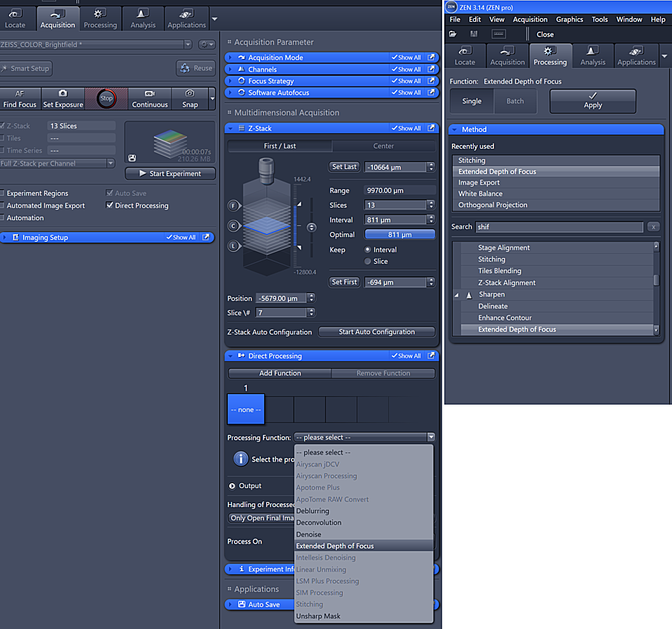Click the C center-slice marker
The height and width of the screenshot is (629, 672).
pyautogui.click(x=233, y=226)
